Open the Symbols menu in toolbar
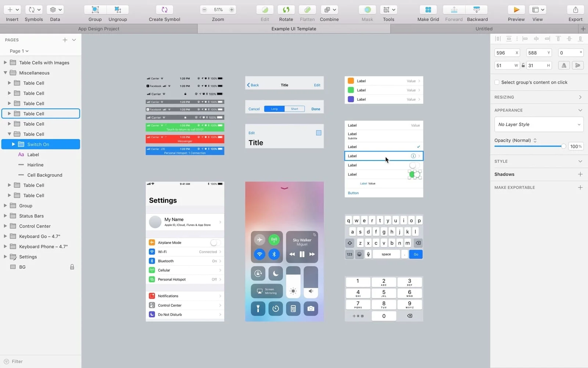Image resolution: width=588 pixels, height=368 pixels. pos(35,10)
